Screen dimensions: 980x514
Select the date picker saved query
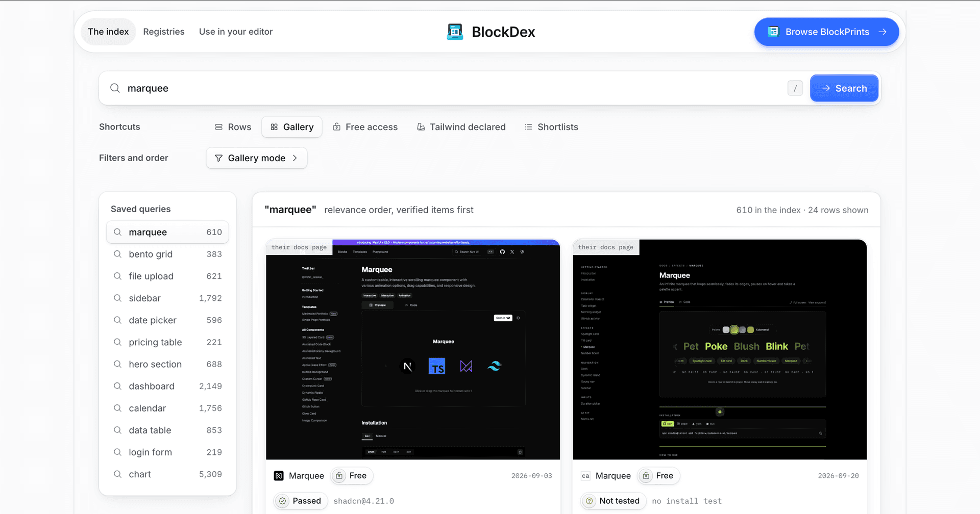[167, 320]
